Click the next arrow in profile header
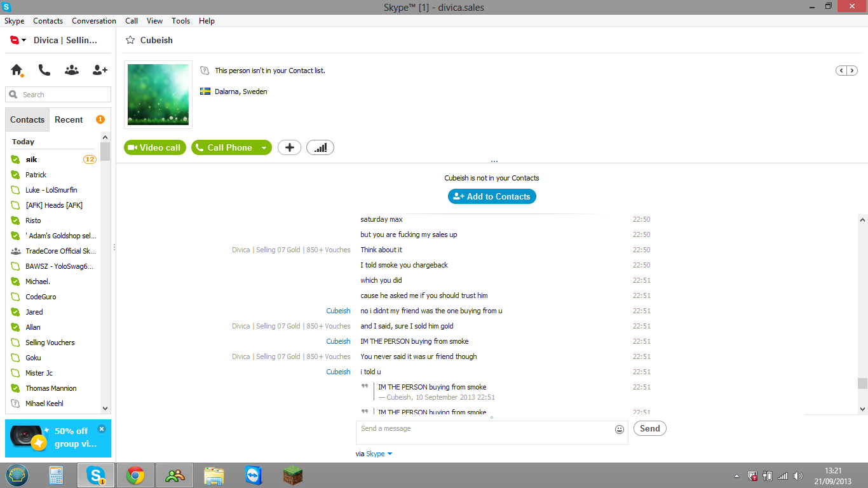This screenshot has width=868, height=488. click(852, 71)
